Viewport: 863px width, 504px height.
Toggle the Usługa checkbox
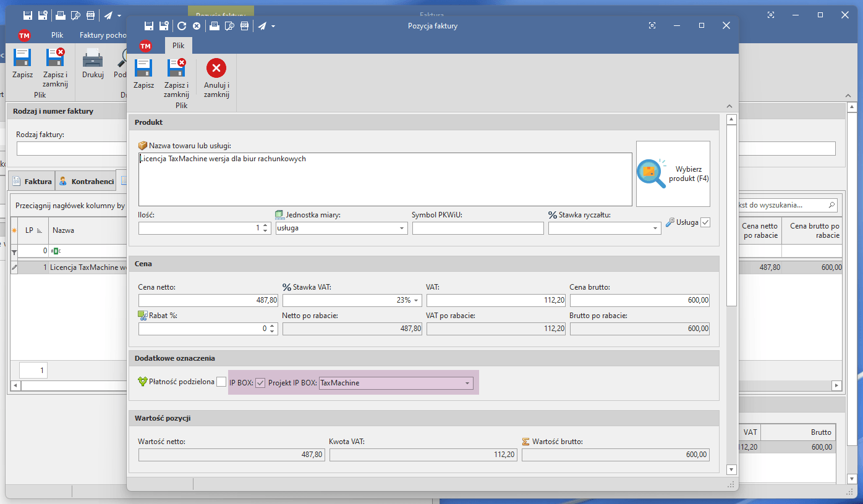[705, 222]
